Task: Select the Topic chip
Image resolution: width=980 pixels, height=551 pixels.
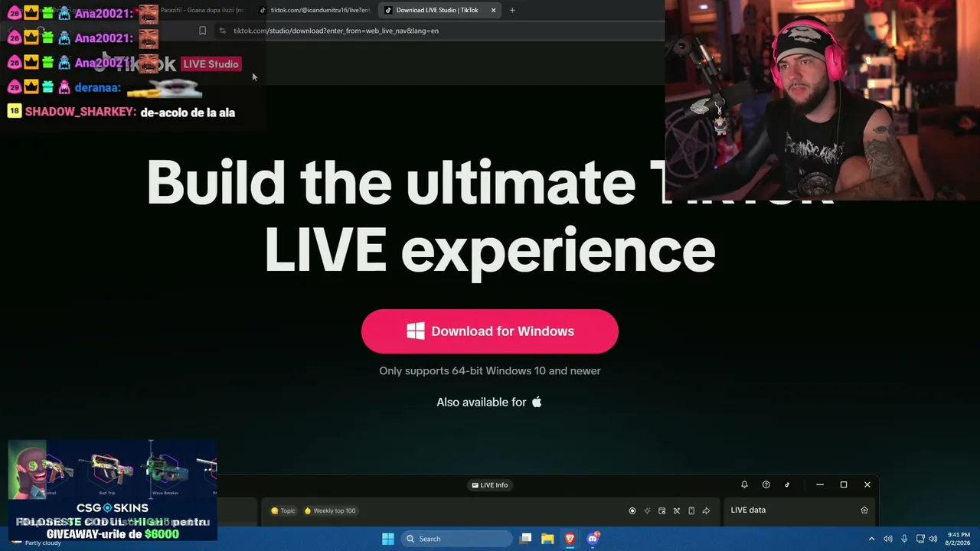Action: (283, 510)
